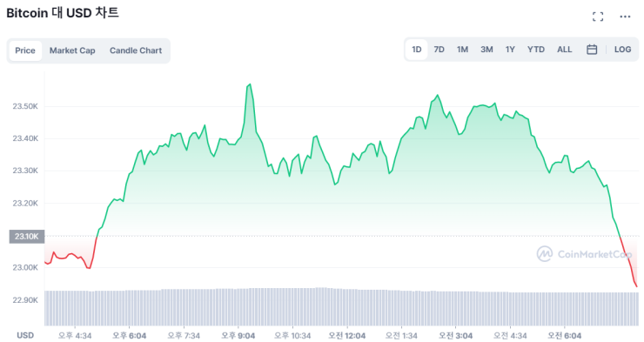Select the 7D time range
Viewport: 644px width, 342px height.
pyautogui.click(x=439, y=50)
